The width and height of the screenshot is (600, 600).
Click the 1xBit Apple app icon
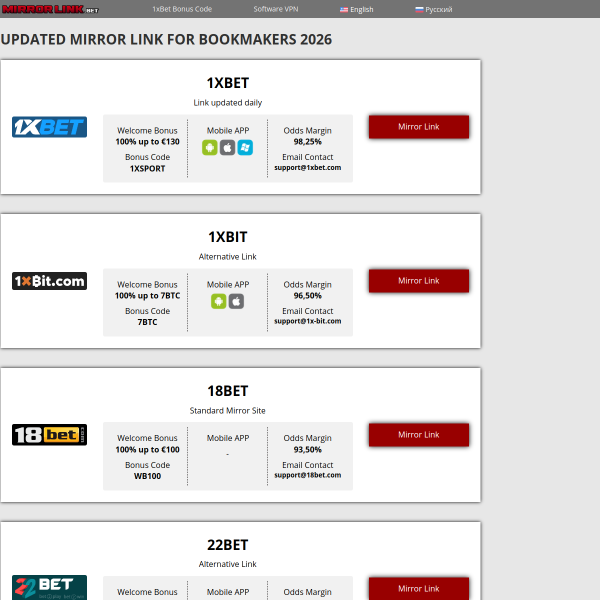point(236,302)
